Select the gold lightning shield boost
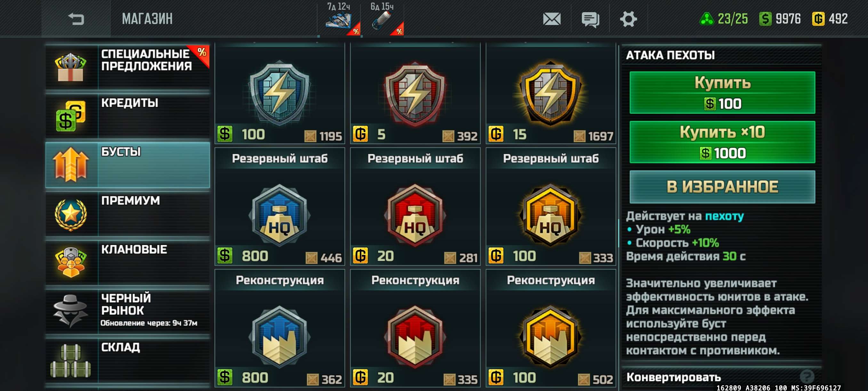Image resolution: width=868 pixels, height=391 pixels. click(x=551, y=93)
